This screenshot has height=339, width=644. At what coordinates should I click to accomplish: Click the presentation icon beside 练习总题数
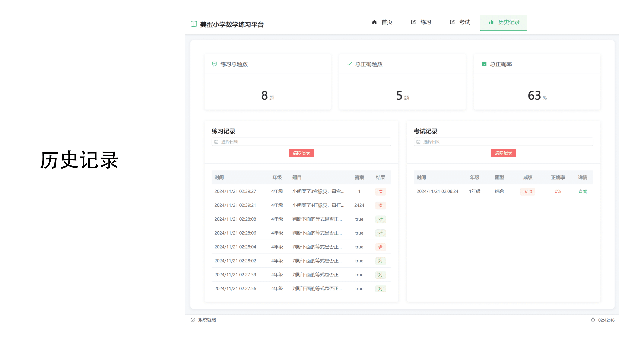[x=215, y=64]
